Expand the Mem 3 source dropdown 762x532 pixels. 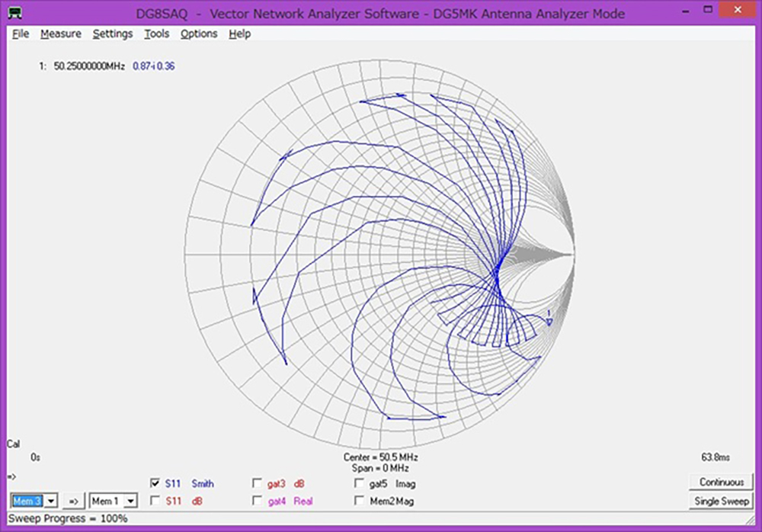pos(50,501)
